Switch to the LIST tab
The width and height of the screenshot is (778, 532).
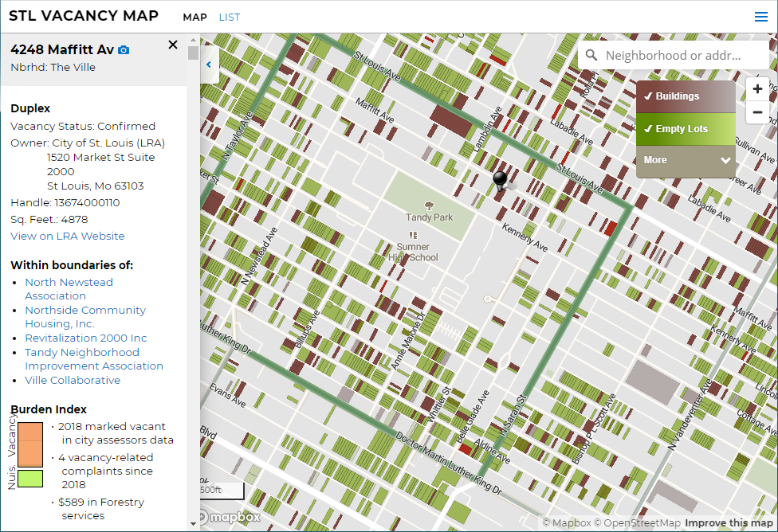tap(230, 18)
